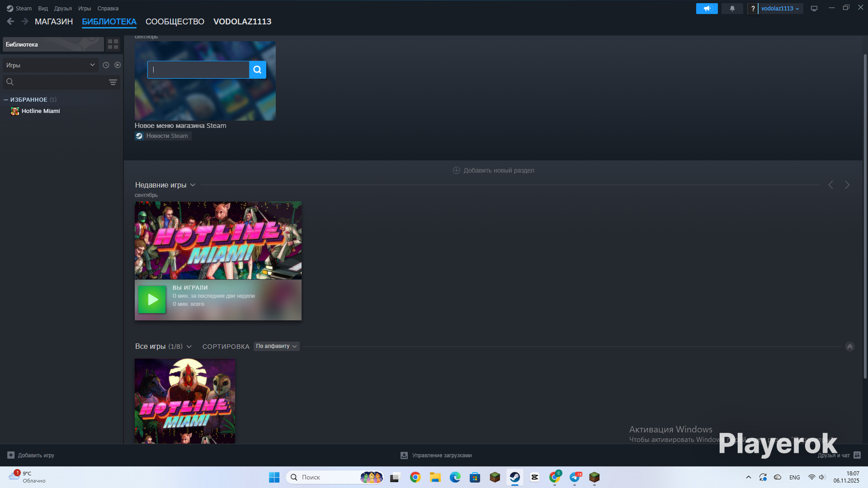The height and width of the screenshot is (488, 868).
Task: Click the download management icon
Action: point(404,455)
